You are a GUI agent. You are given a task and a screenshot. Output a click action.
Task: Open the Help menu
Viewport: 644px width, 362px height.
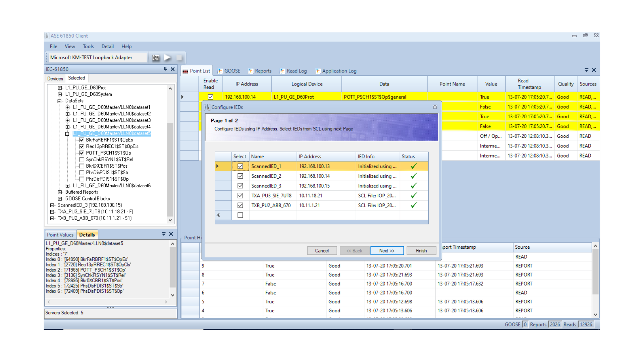pyautogui.click(x=126, y=47)
